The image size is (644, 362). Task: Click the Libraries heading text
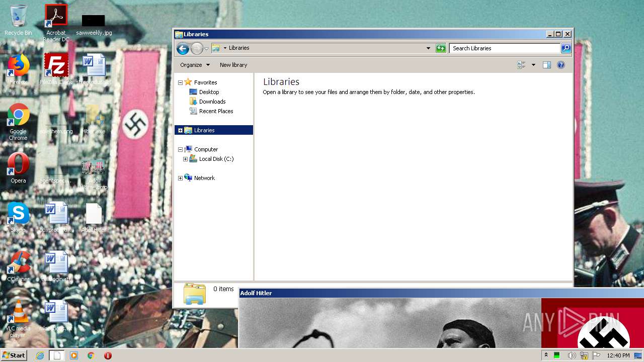pyautogui.click(x=281, y=82)
